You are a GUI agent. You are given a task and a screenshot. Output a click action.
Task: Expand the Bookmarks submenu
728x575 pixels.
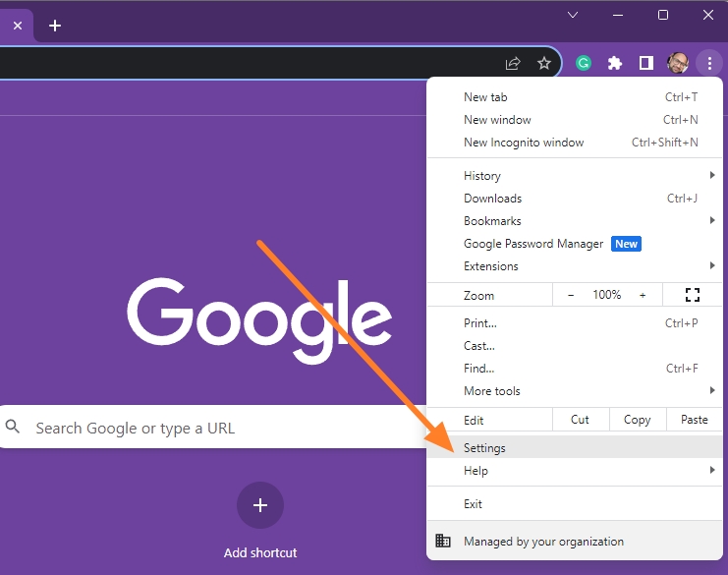[x=575, y=221]
